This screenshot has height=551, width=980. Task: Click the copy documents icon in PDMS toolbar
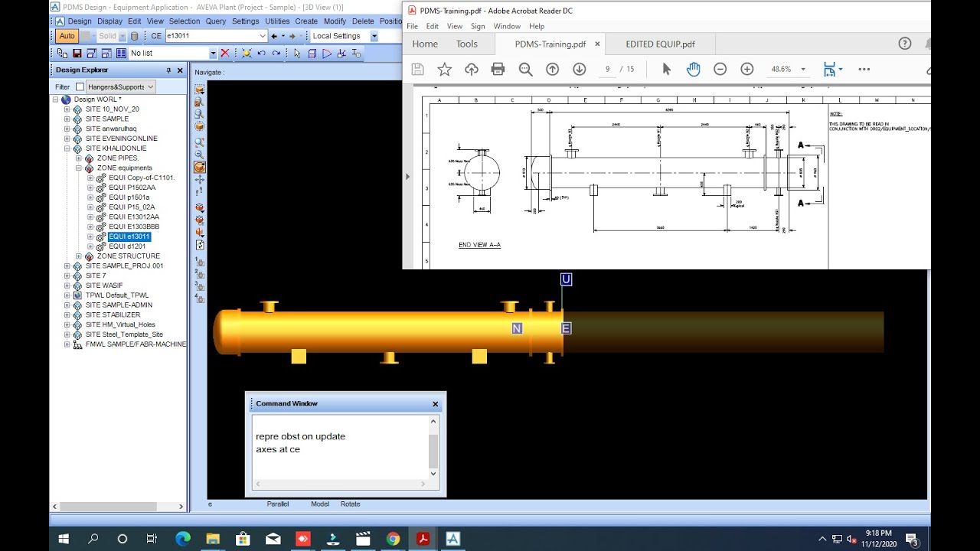pyautogui.click(x=63, y=54)
